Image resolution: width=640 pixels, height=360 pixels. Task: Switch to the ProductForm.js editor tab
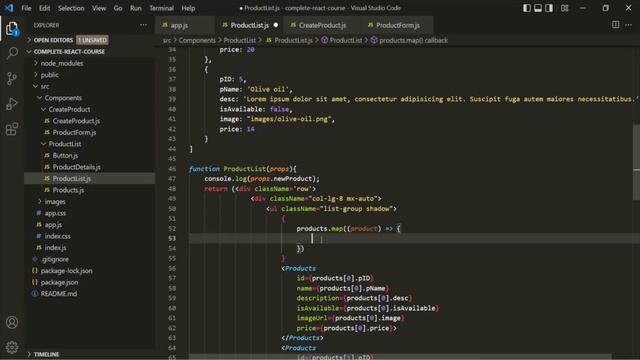point(397,25)
